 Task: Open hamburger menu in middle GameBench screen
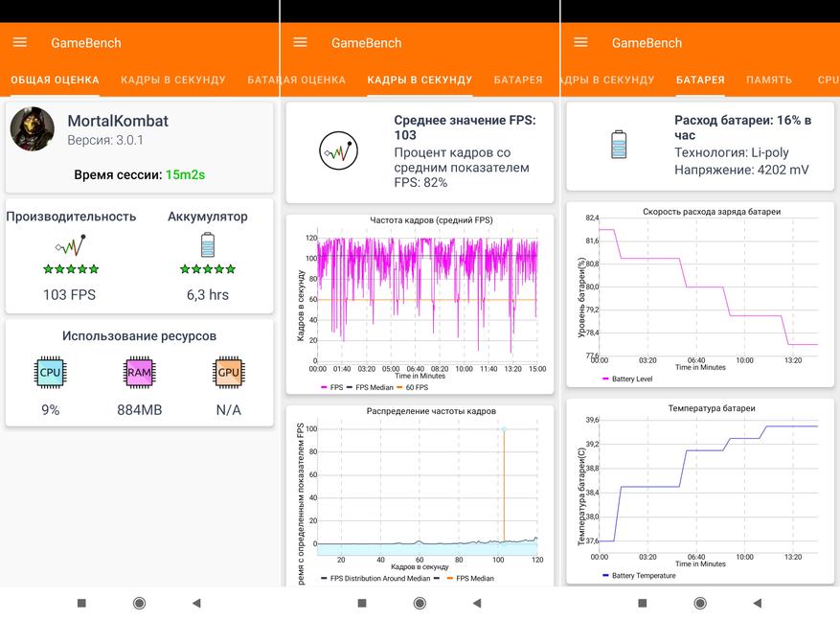pos(300,42)
